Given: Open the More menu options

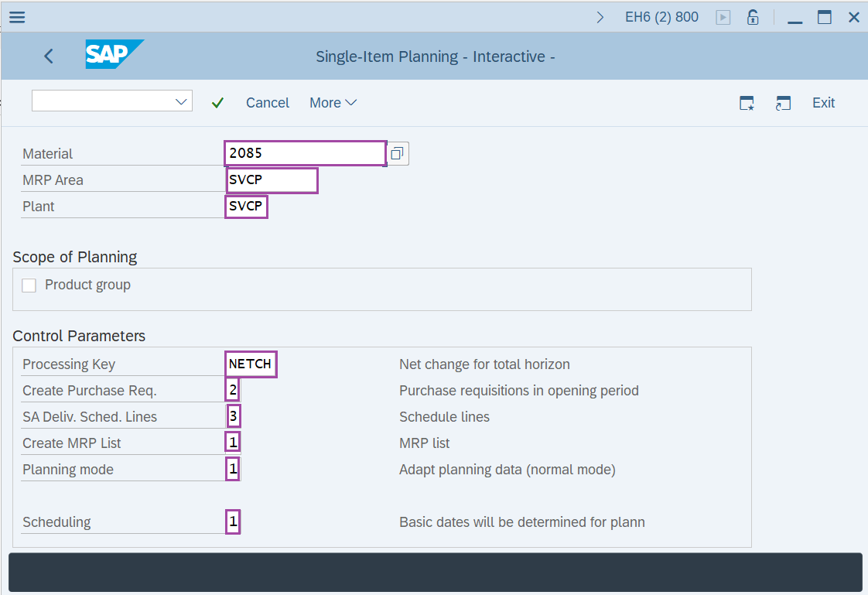Looking at the screenshot, I should (x=333, y=102).
